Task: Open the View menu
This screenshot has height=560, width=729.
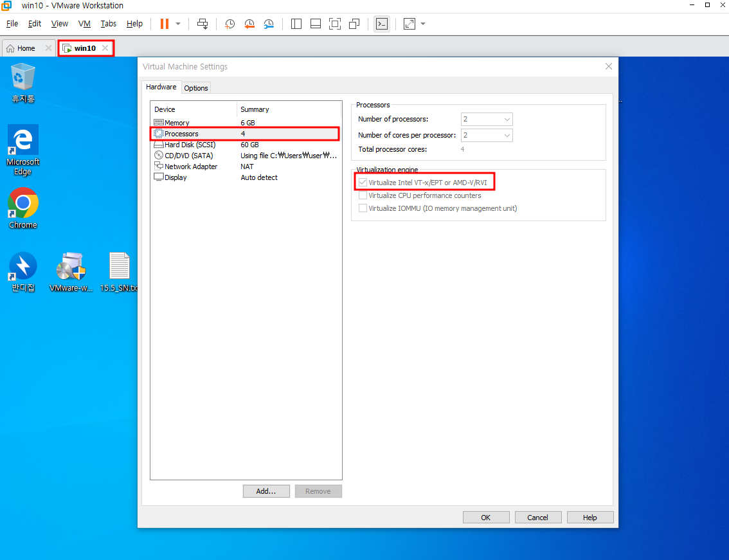Action: click(60, 24)
